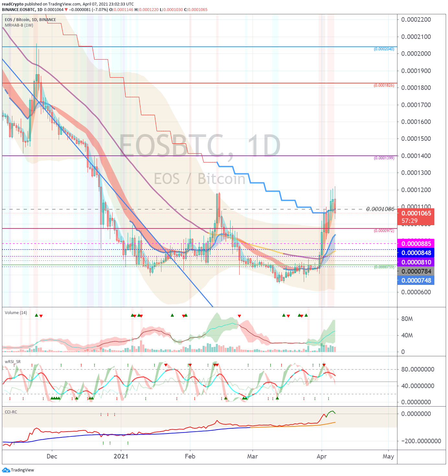The width and height of the screenshot is (448, 476).
Task: Click the red down-triangle change indicator in header
Action: pyautogui.click(x=66, y=10)
